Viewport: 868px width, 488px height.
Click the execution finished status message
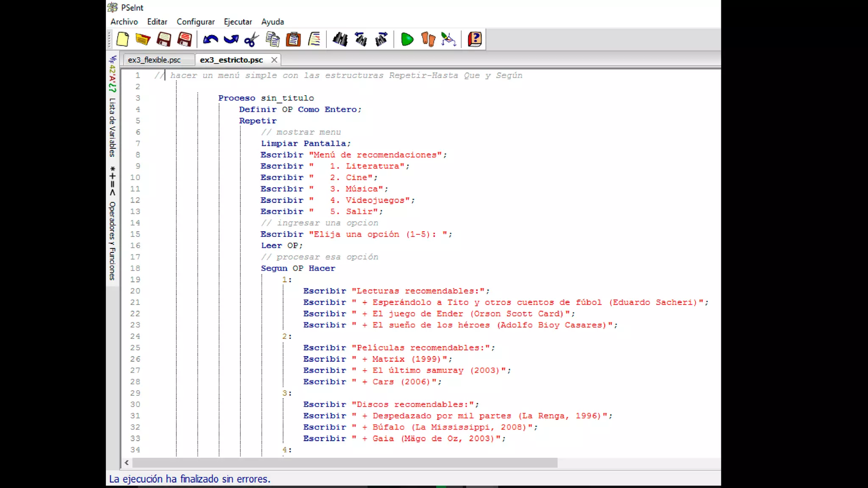coord(189,479)
